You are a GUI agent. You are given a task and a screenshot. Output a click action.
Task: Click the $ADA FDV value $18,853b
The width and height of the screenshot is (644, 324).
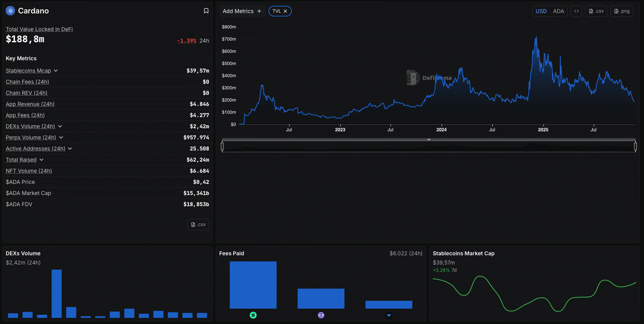click(x=196, y=204)
